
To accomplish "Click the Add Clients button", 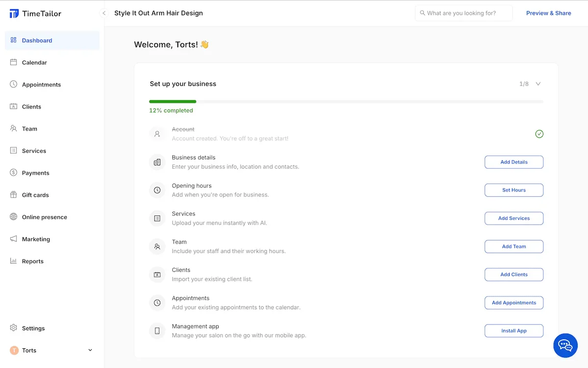I will pos(514,274).
